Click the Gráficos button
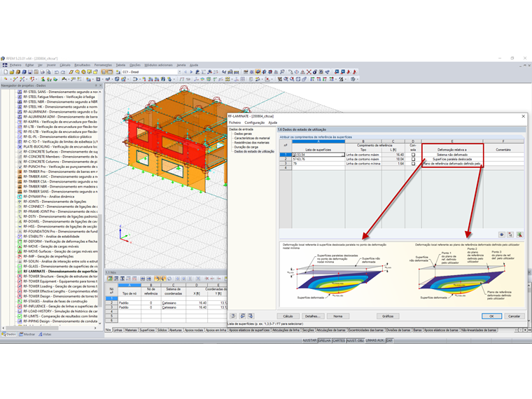 coord(388,316)
